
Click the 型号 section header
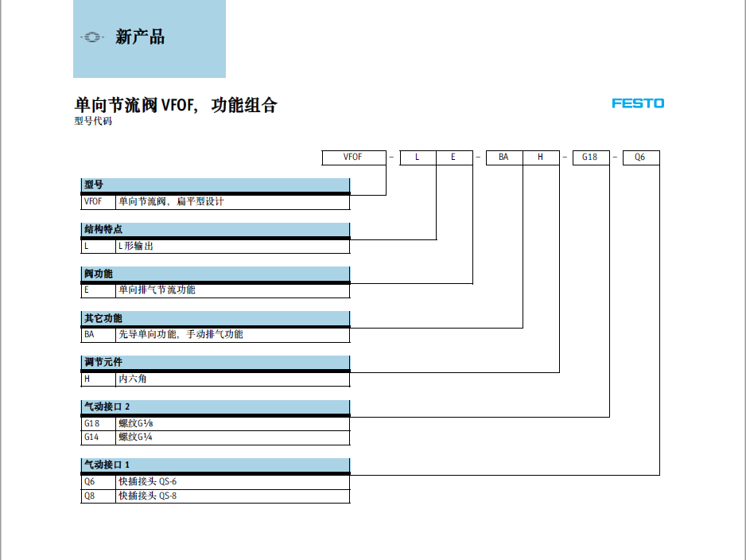[x=216, y=185]
